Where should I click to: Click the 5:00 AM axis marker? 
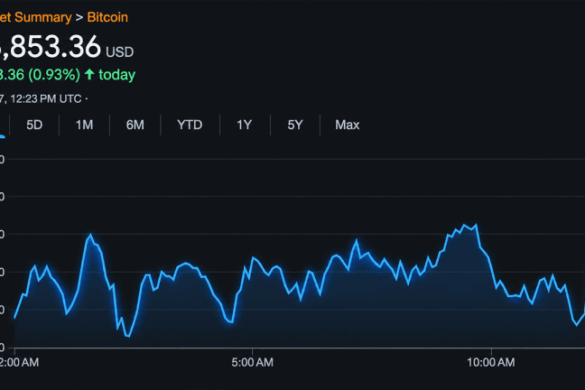click(x=252, y=362)
